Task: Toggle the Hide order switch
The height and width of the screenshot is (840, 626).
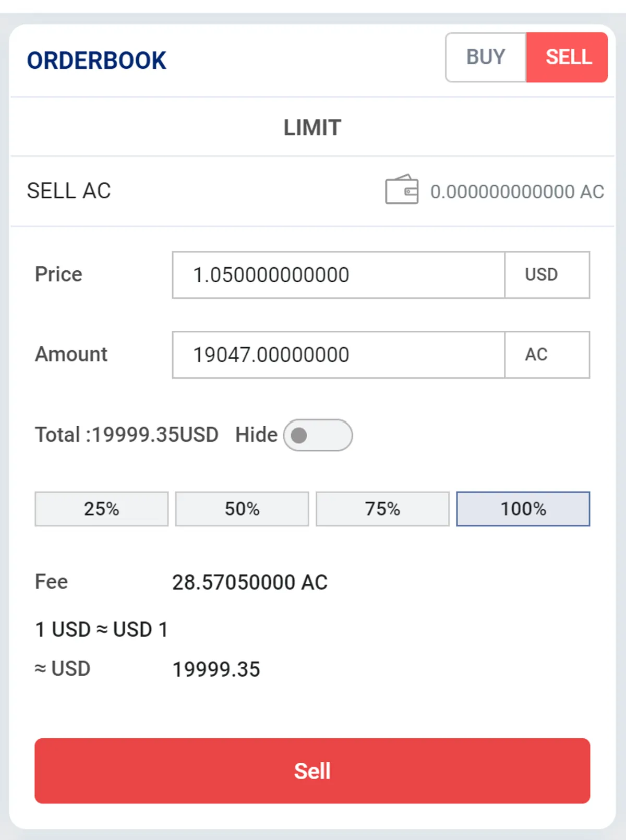Action: click(318, 435)
